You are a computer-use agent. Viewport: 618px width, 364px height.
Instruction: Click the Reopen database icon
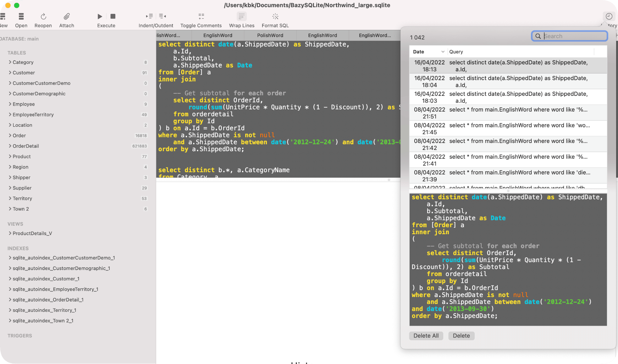[43, 16]
